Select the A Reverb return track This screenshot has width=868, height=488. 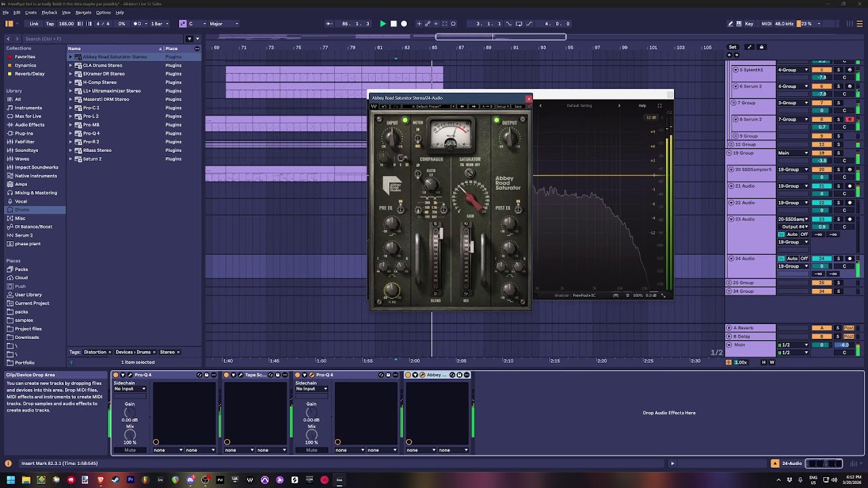(750, 328)
